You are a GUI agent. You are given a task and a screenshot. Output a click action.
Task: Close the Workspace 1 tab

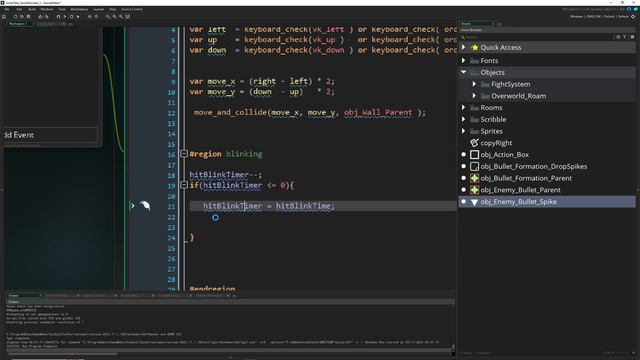point(33,24)
